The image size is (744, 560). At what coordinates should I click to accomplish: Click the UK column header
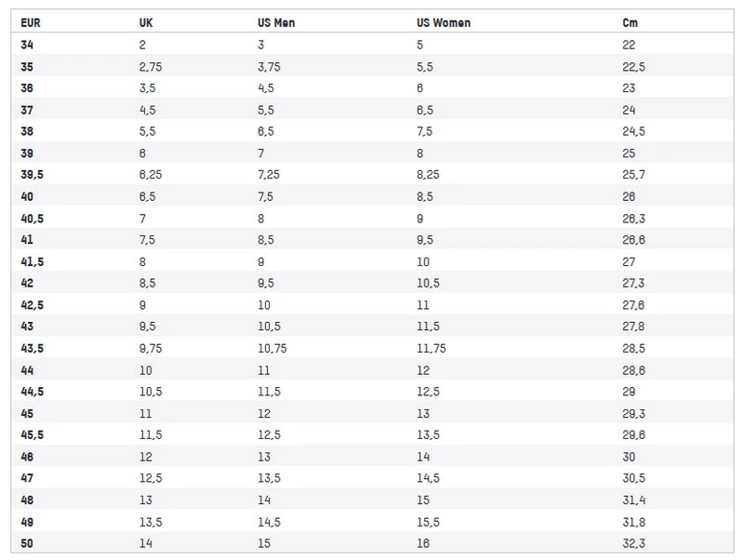tap(146, 22)
